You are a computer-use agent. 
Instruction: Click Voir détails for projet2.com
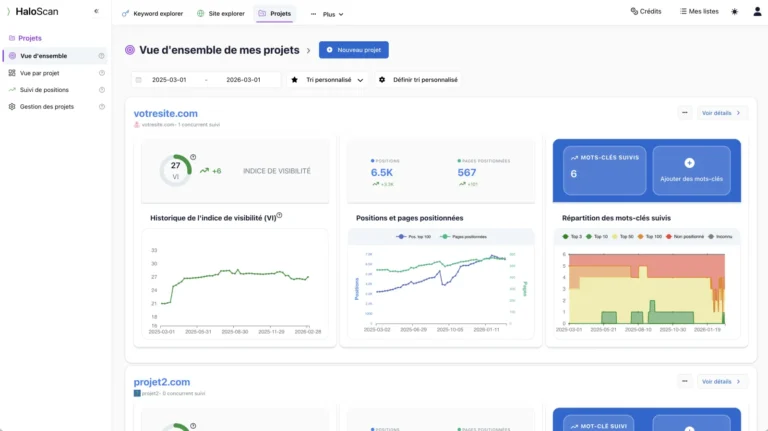[x=721, y=382]
